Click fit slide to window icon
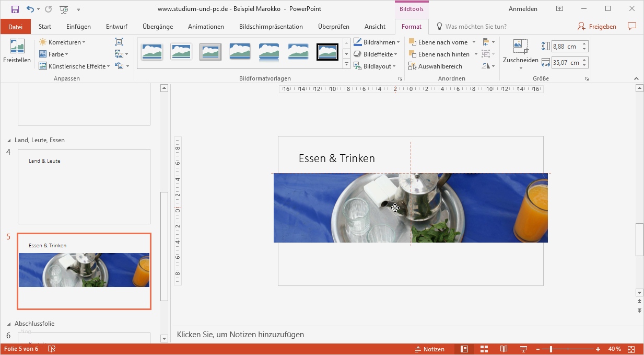 pyautogui.click(x=631, y=349)
